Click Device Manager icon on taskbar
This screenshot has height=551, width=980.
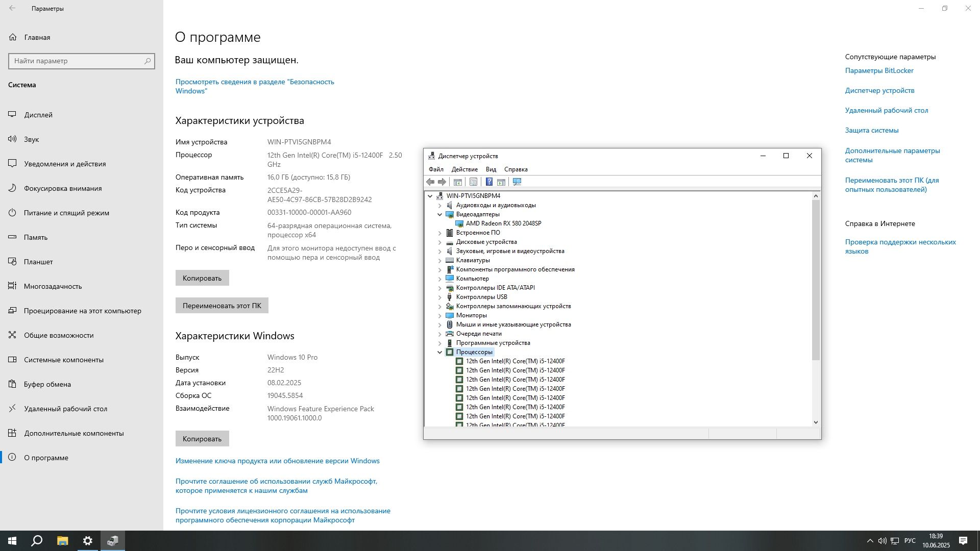coord(113,541)
